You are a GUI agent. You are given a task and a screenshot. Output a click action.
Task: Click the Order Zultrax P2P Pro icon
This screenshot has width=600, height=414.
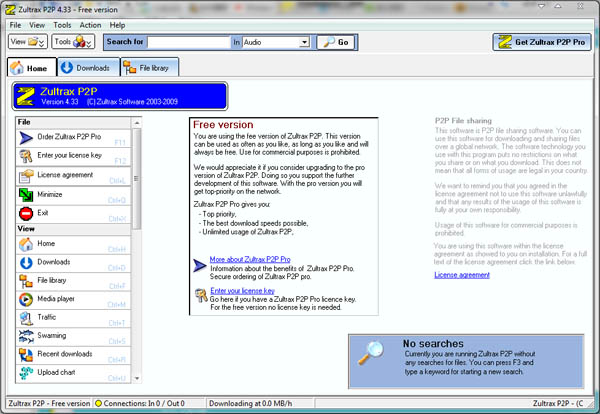pyautogui.click(x=26, y=136)
